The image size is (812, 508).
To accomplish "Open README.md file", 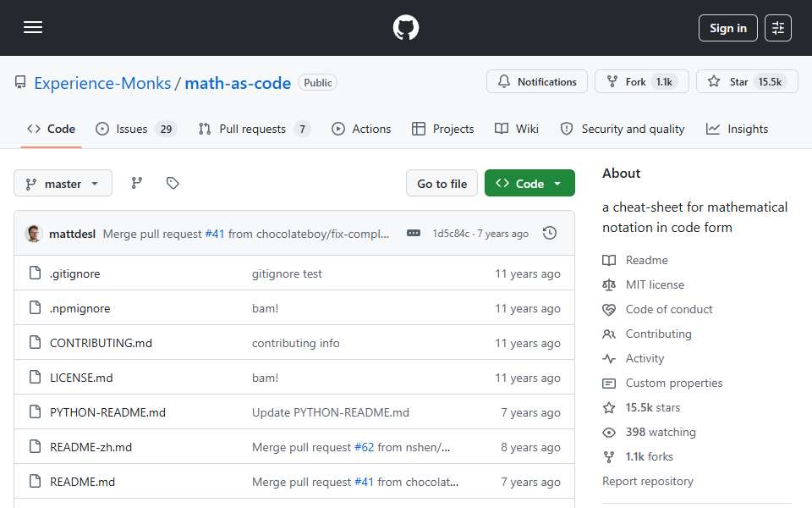I will pyautogui.click(x=82, y=482).
